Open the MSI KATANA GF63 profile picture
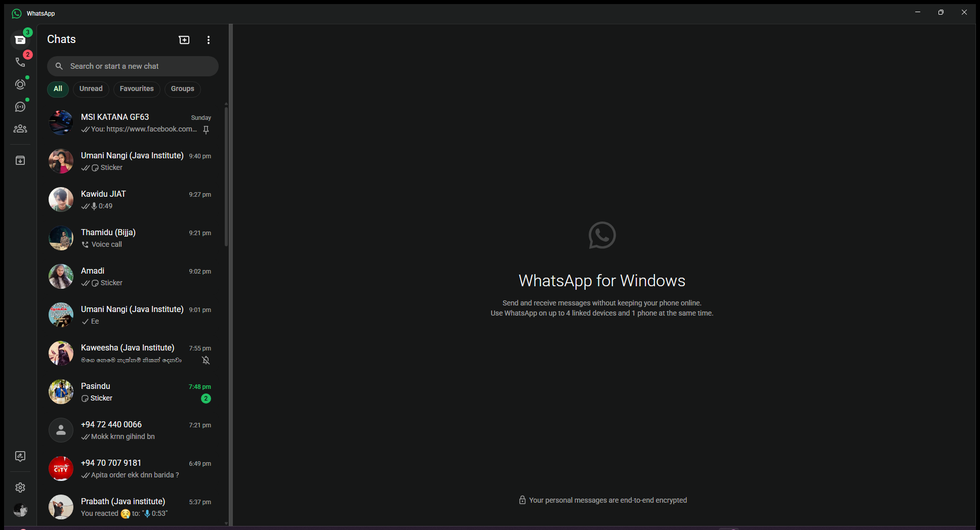The image size is (980, 530). (61, 123)
